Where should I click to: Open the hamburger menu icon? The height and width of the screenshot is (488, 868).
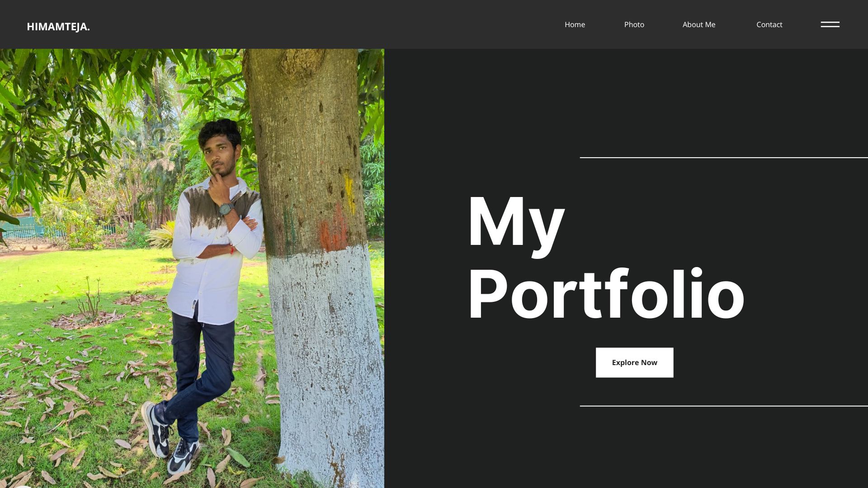(830, 24)
